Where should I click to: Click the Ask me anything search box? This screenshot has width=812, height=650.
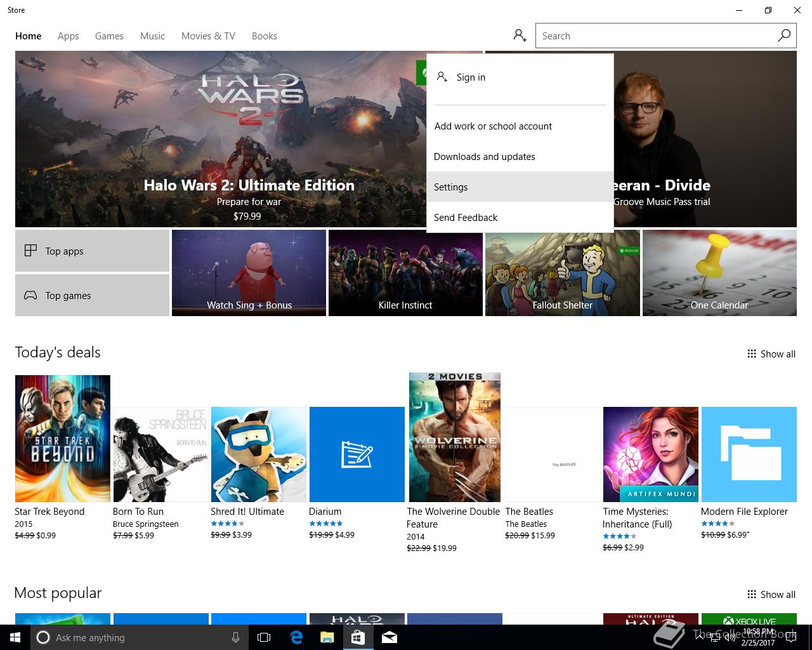coord(140,637)
